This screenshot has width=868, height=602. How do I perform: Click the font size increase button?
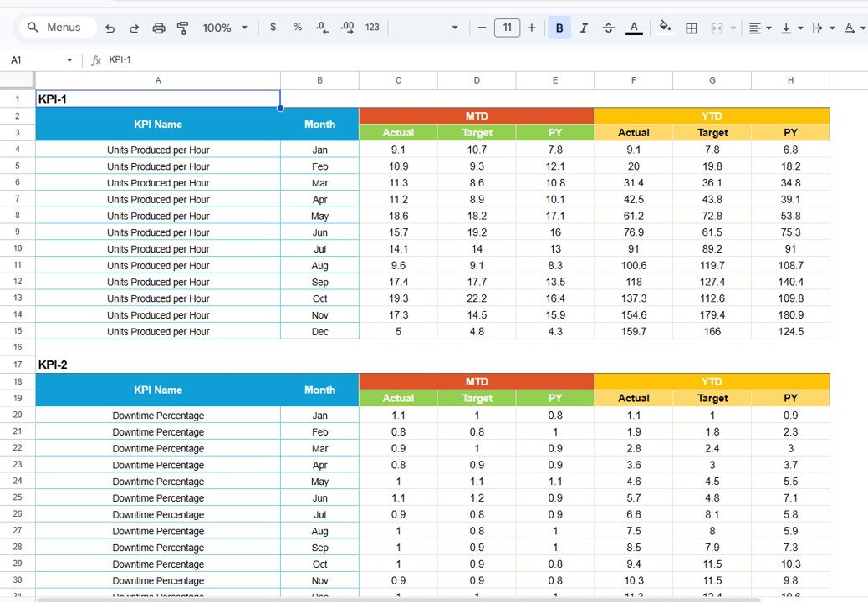tap(532, 27)
